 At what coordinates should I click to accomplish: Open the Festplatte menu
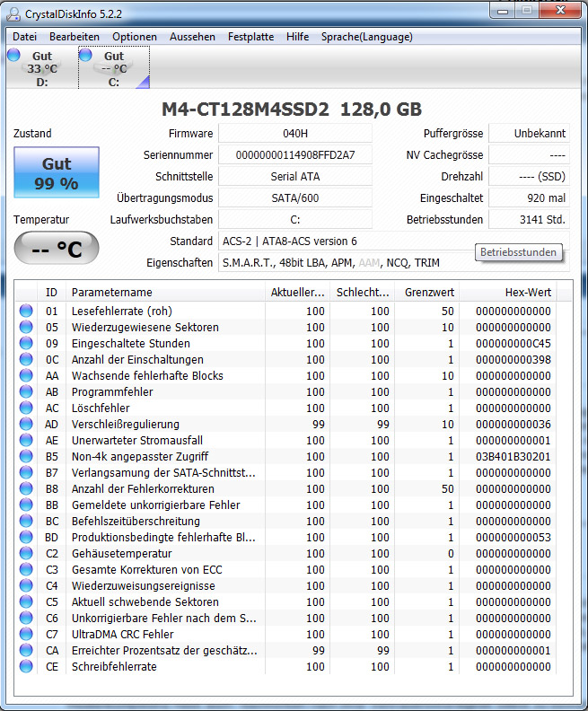click(250, 37)
